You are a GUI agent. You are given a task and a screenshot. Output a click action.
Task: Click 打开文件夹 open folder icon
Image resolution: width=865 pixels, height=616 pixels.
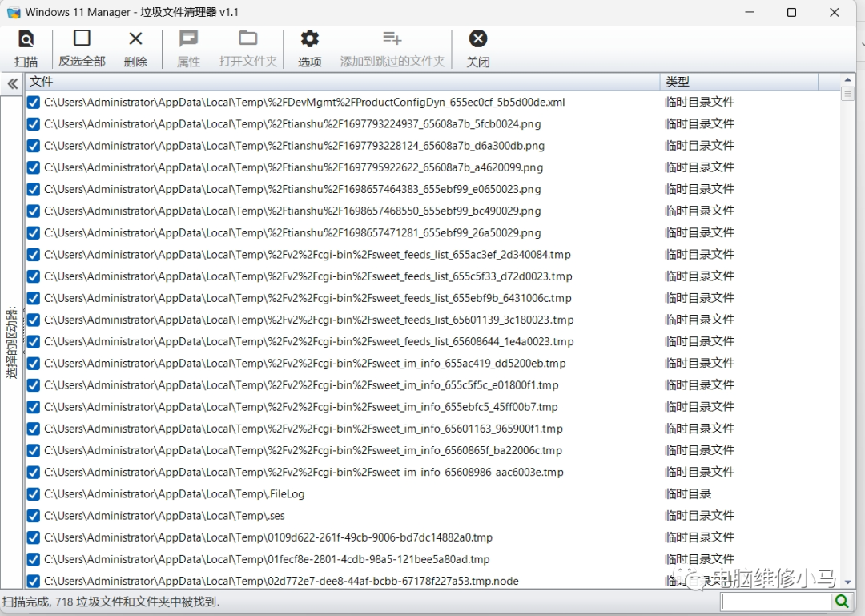pyautogui.click(x=247, y=38)
